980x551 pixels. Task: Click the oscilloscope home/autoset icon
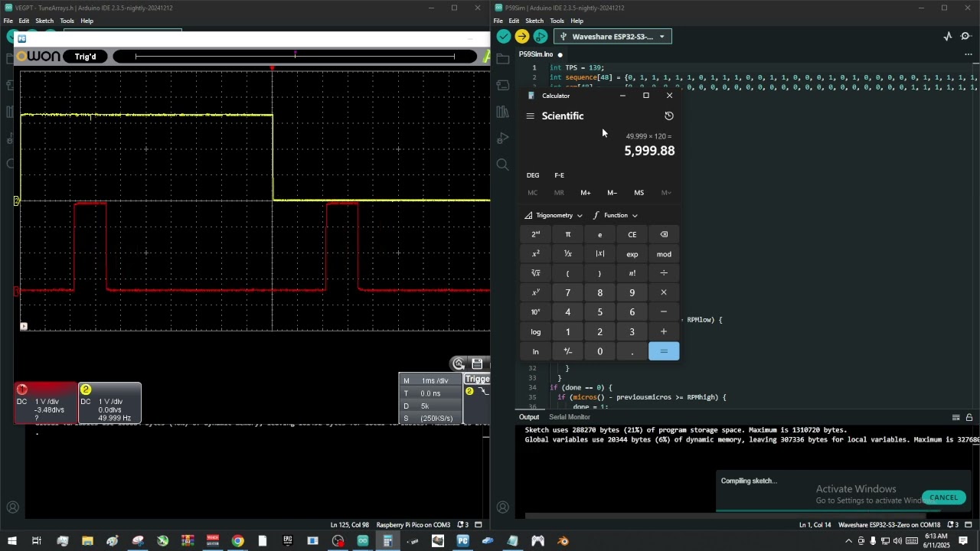click(x=459, y=364)
